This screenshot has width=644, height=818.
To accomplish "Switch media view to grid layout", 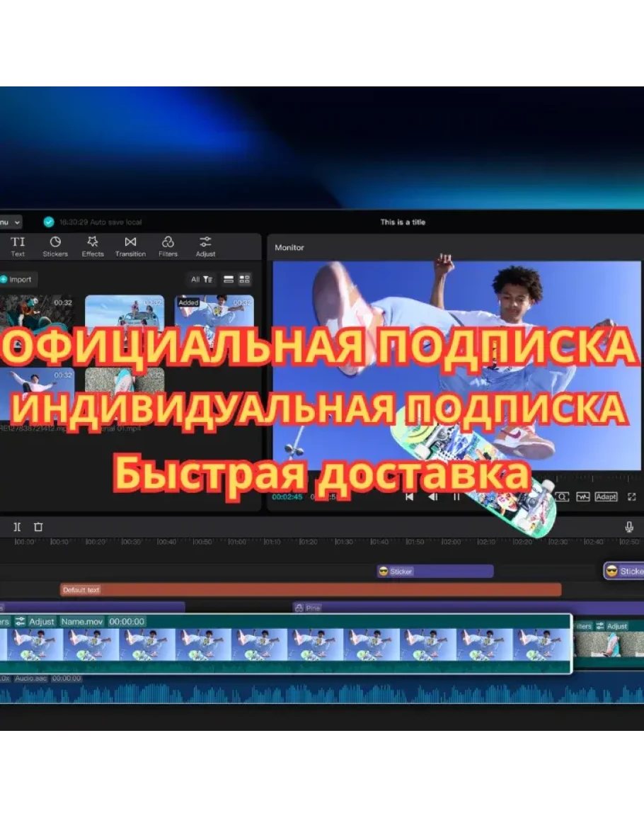I will (x=244, y=279).
